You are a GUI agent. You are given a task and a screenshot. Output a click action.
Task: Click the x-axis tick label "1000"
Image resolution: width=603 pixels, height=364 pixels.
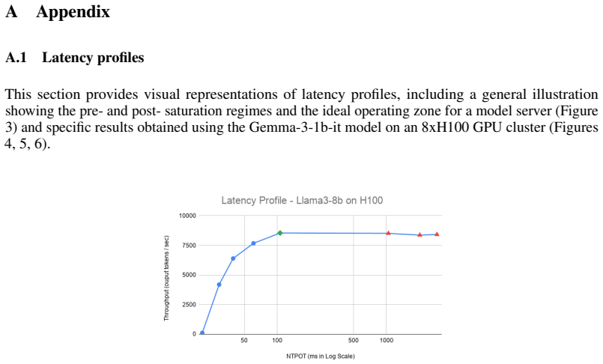click(x=387, y=341)
